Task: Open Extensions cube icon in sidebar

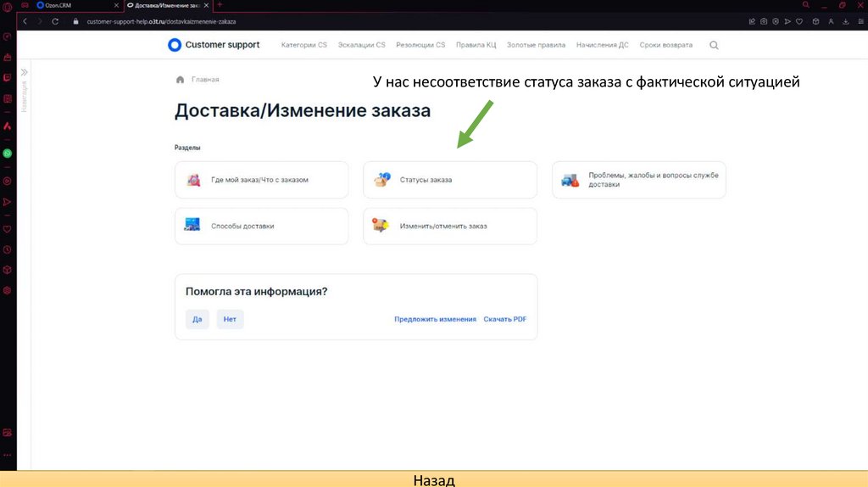Action: click(x=7, y=270)
